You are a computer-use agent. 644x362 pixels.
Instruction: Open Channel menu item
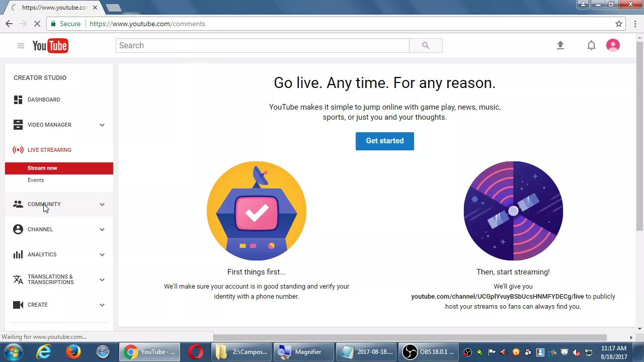(40, 229)
